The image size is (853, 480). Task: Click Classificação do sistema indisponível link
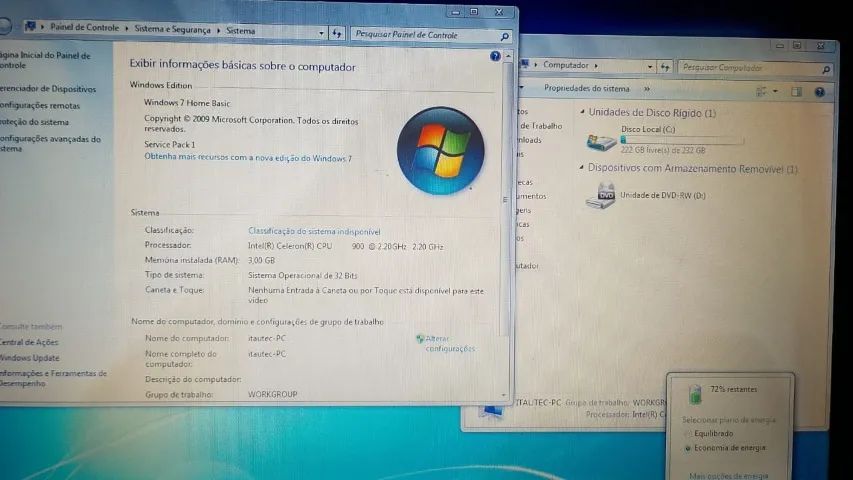(x=314, y=231)
